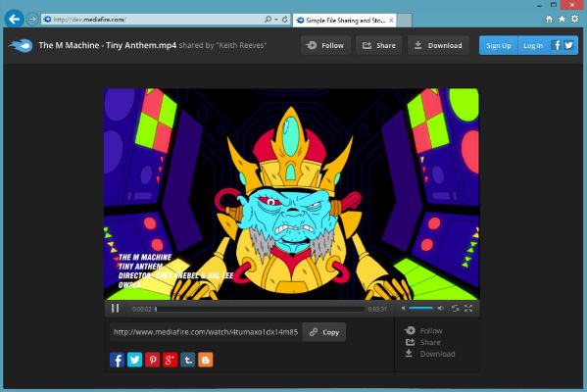Click the loud speaker volume icon

pyautogui.click(x=441, y=308)
